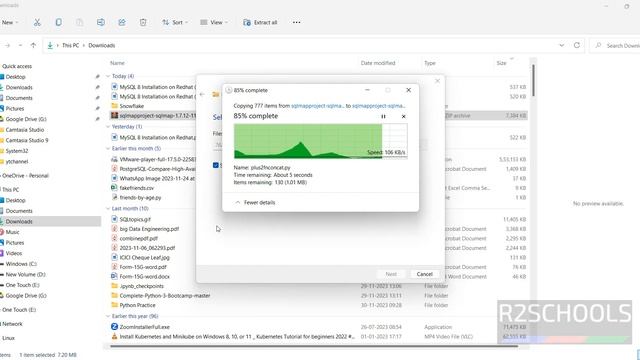Open Linux in navigation pane

pos(8,338)
